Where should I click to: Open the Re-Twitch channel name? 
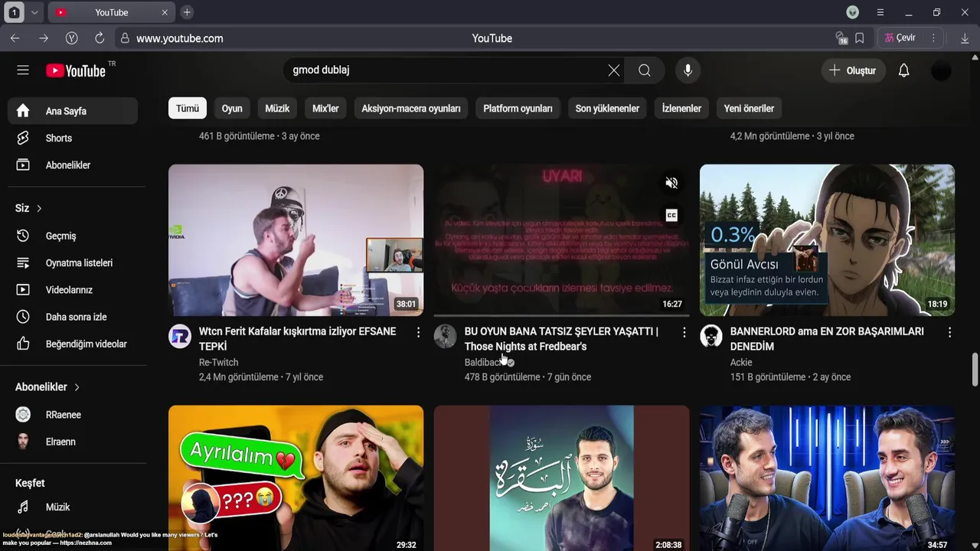[218, 363]
